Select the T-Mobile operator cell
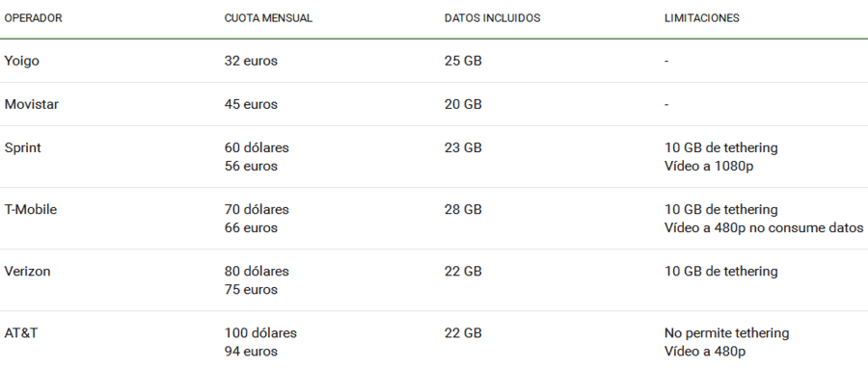868x368 pixels. (x=31, y=209)
